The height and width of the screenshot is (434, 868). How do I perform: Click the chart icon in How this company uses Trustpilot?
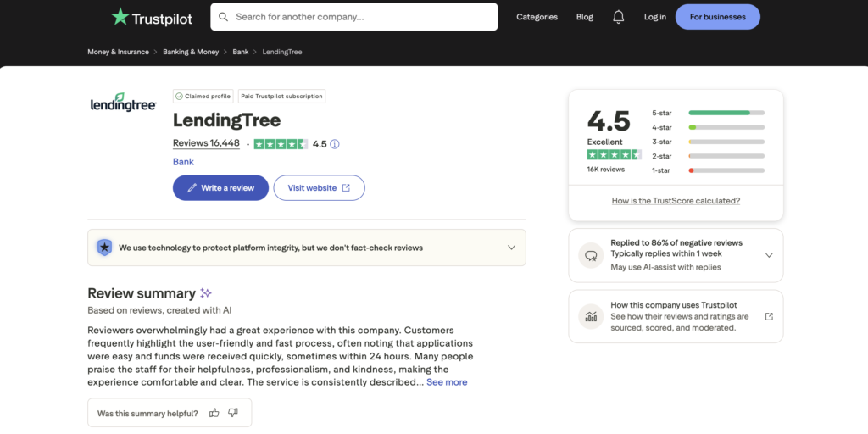(x=591, y=317)
